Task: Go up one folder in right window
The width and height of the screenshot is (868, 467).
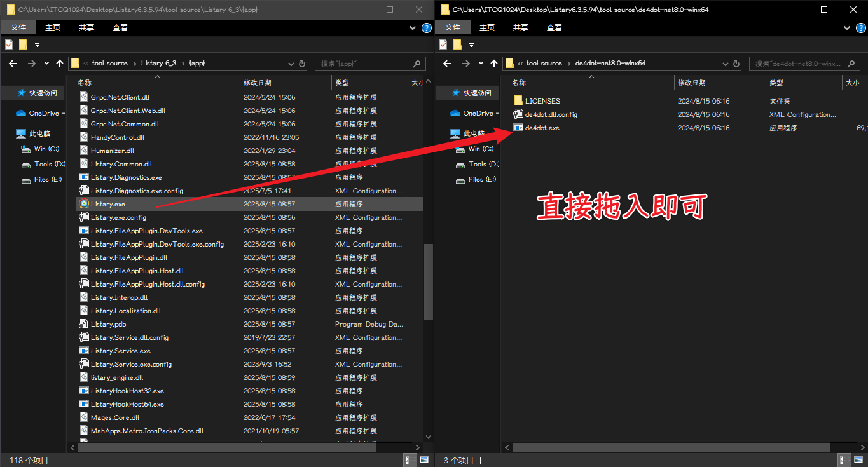Action: point(494,64)
